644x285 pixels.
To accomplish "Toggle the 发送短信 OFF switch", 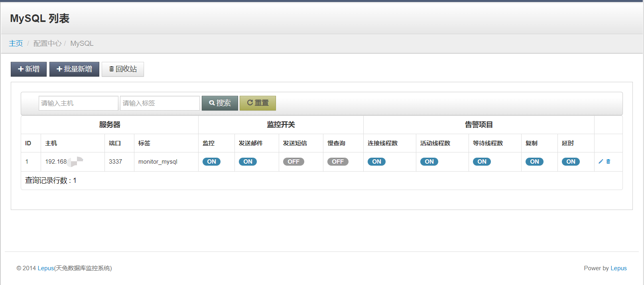I will (293, 162).
